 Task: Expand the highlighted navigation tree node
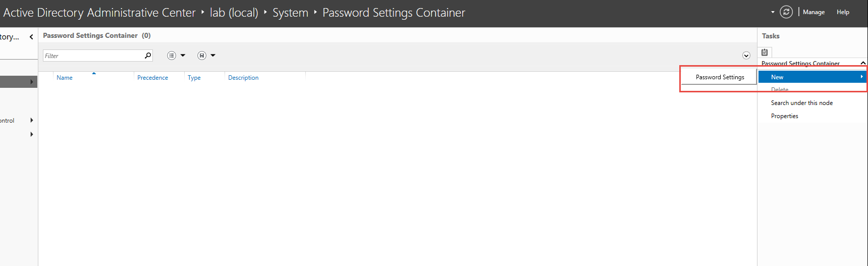point(31,82)
